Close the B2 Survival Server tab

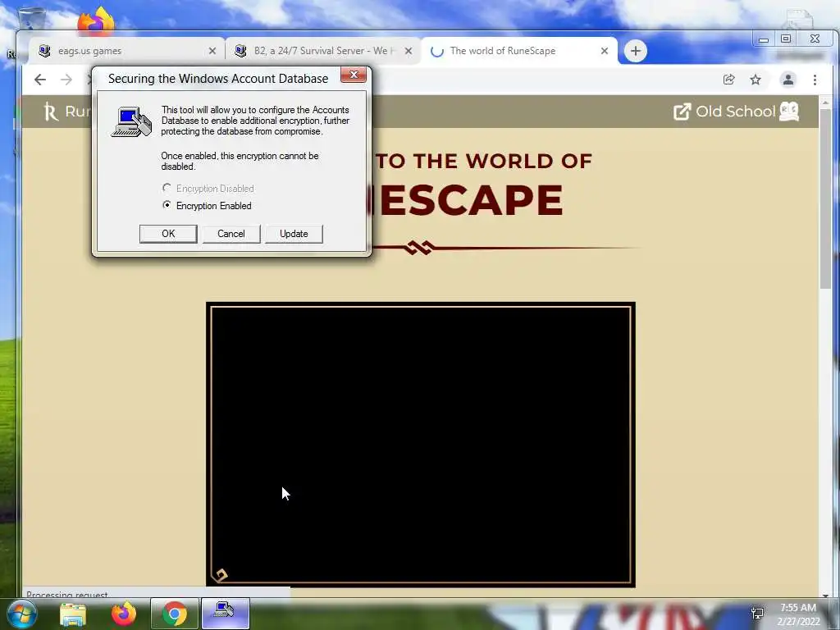click(409, 51)
